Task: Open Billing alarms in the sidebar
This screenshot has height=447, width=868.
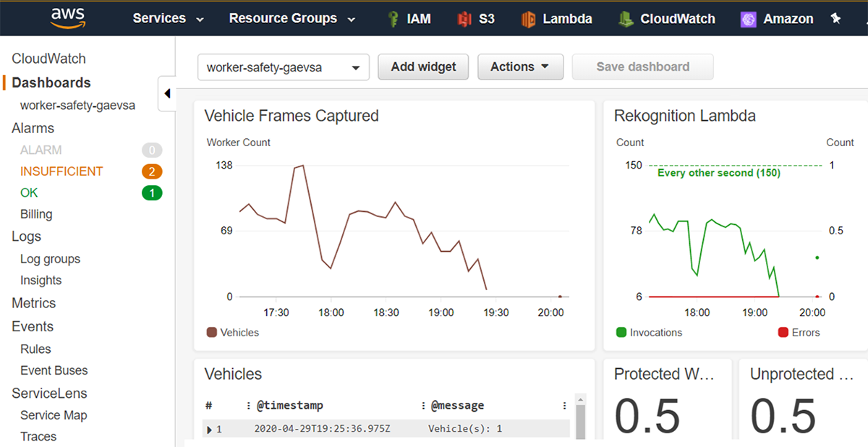Action: point(36,214)
